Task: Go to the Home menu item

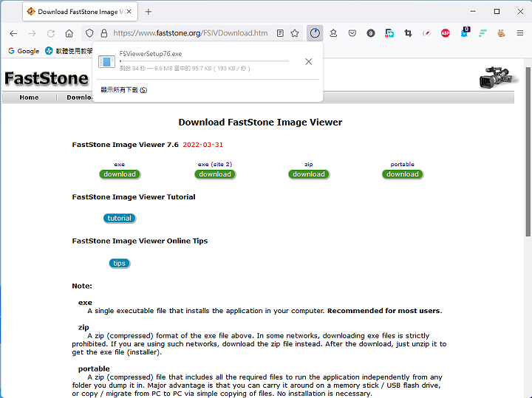Action: pyautogui.click(x=29, y=97)
